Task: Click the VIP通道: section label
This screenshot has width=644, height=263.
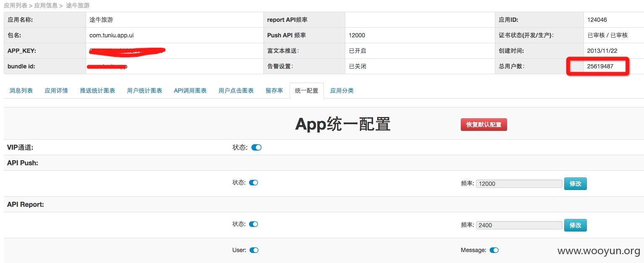Action: pos(20,147)
